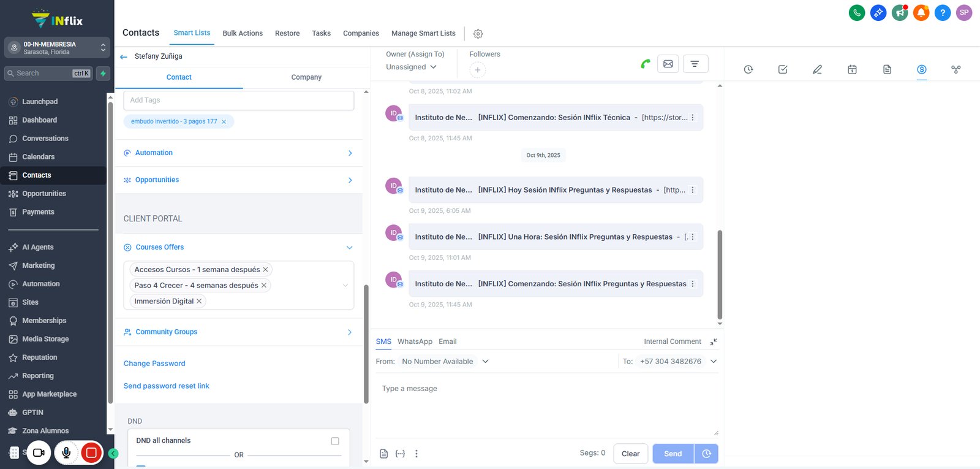
Task: Click the Type a message text area
Action: point(546,406)
